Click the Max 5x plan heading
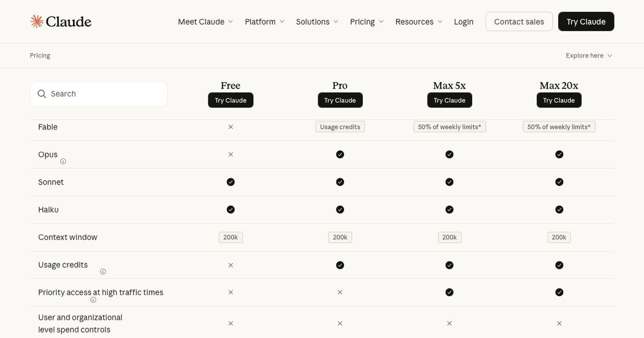644x338 pixels. [450, 86]
